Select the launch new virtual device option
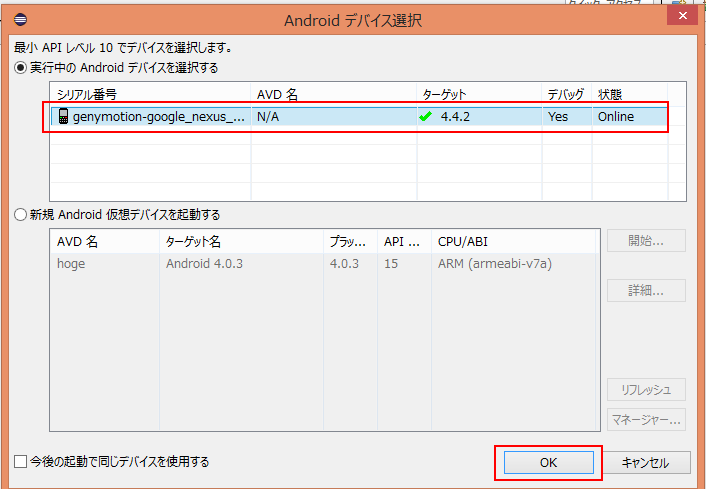 20,214
